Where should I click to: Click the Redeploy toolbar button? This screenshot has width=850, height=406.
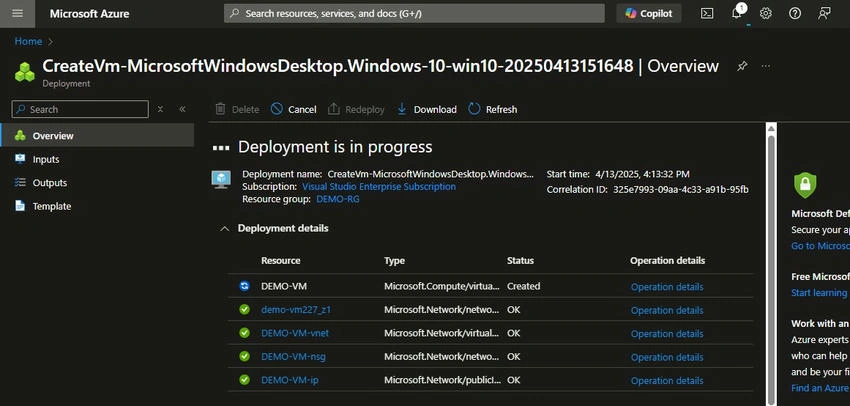pos(356,109)
